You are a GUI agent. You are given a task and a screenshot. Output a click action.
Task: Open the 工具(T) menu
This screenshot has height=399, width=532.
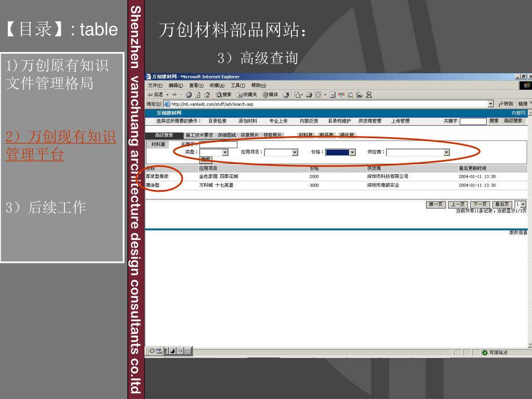point(238,86)
